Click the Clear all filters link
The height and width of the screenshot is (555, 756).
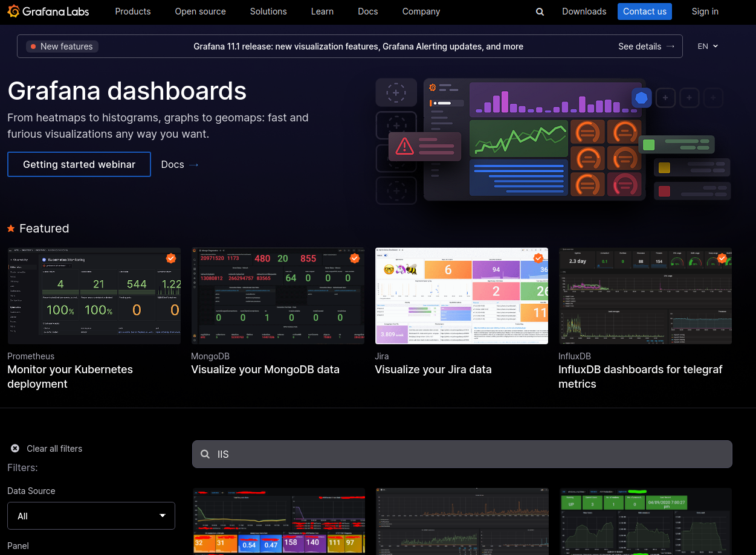(x=54, y=448)
